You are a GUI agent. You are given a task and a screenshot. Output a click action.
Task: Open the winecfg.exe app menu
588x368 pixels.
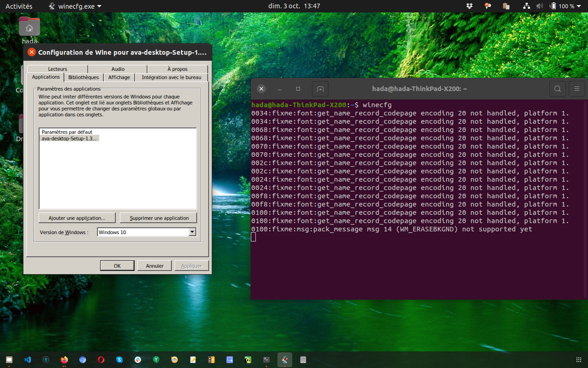pyautogui.click(x=75, y=6)
